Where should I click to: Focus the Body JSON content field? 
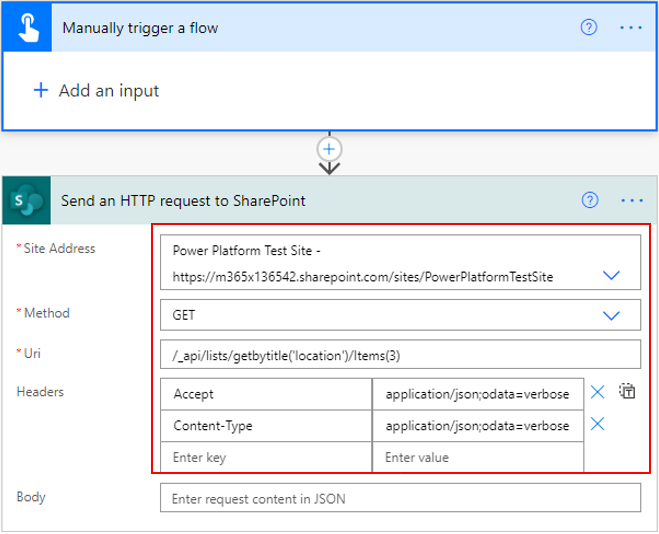tap(400, 498)
